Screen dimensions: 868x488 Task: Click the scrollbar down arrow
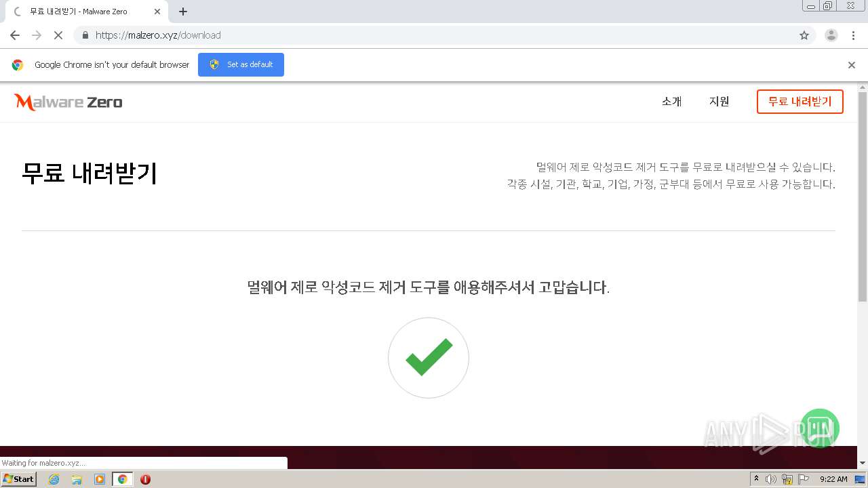863,463
